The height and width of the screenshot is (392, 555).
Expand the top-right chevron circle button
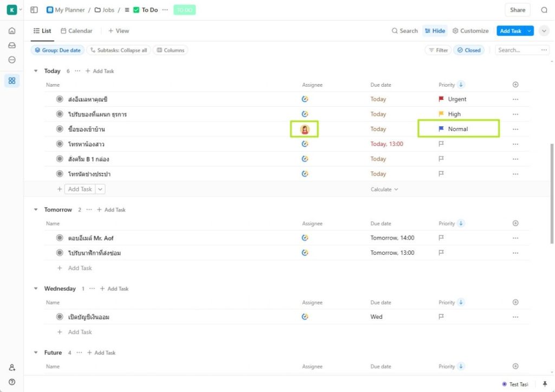click(544, 31)
